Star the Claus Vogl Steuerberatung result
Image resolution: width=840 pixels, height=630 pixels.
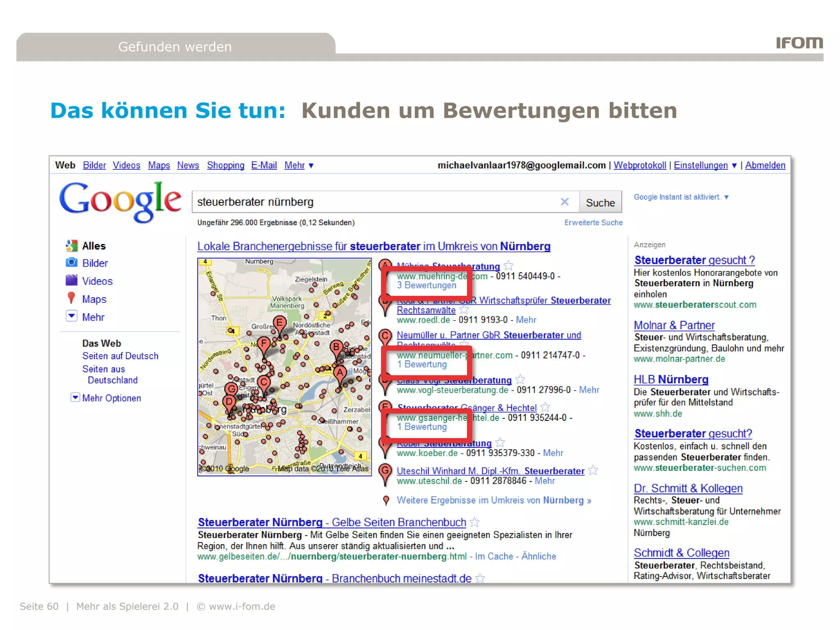pyautogui.click(x=520, y=379)
